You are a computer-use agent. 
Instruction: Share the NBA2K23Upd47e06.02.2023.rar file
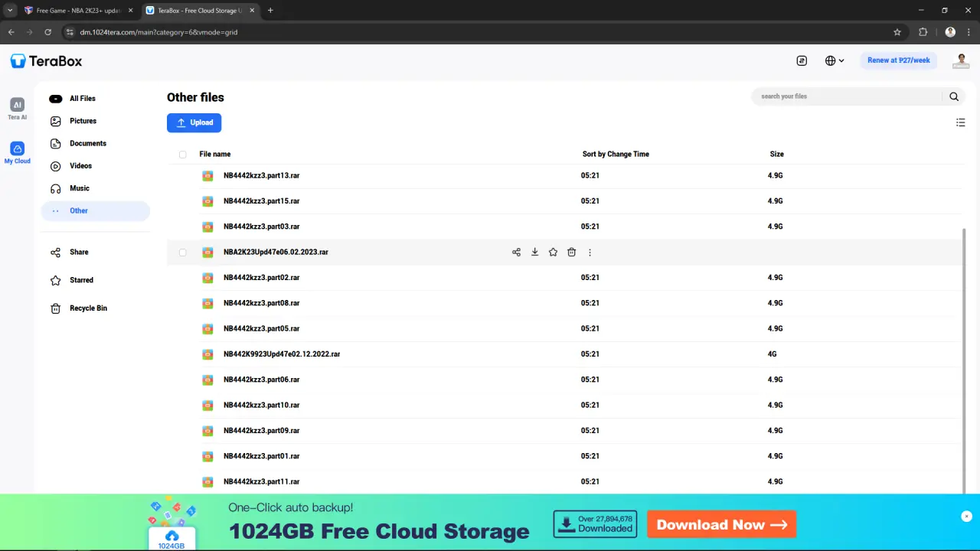click(516, 252)
